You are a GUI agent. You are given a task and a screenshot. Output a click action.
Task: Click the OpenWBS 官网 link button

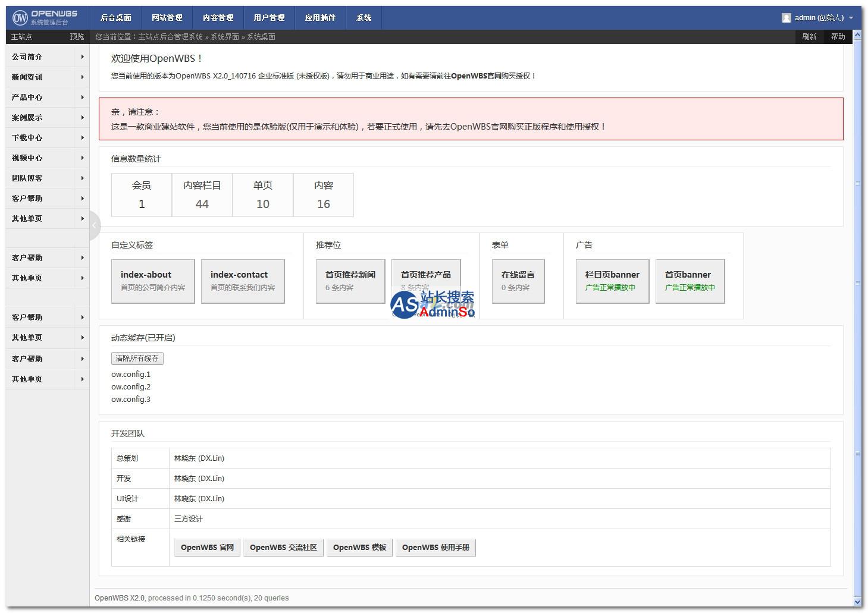click(207, 548)
